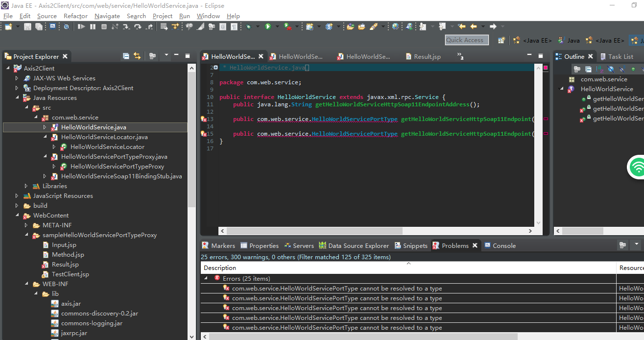Expand the Libraries node
The width and height of the screenshot is (644, 340).
click(x=26, y=186)
